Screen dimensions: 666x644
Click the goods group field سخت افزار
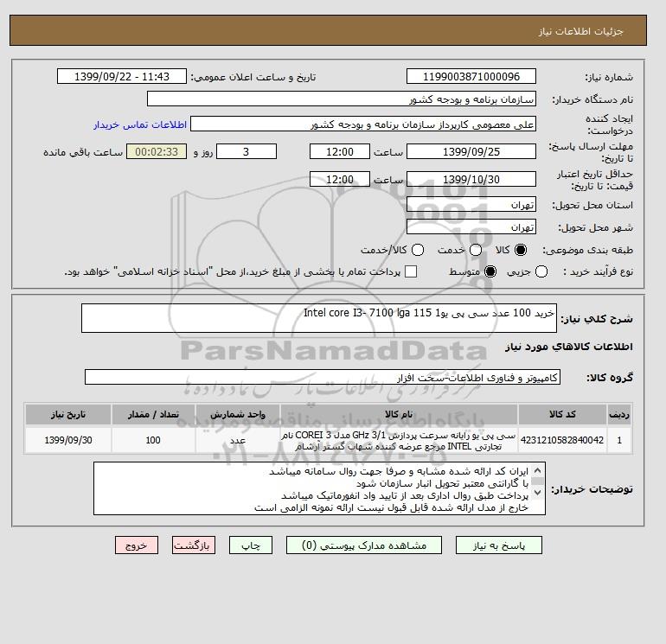tap(323, 377)
